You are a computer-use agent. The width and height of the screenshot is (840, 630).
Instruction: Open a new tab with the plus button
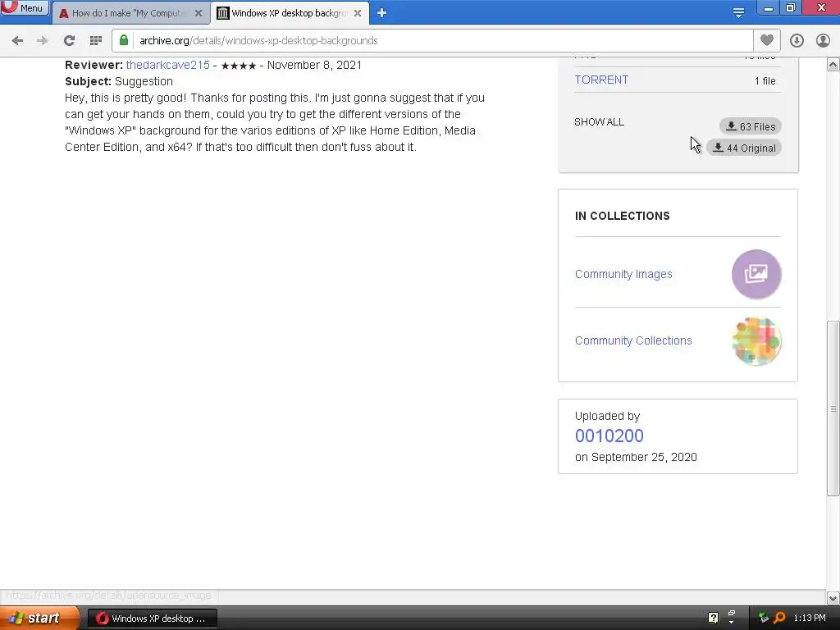tap(381, 13)
